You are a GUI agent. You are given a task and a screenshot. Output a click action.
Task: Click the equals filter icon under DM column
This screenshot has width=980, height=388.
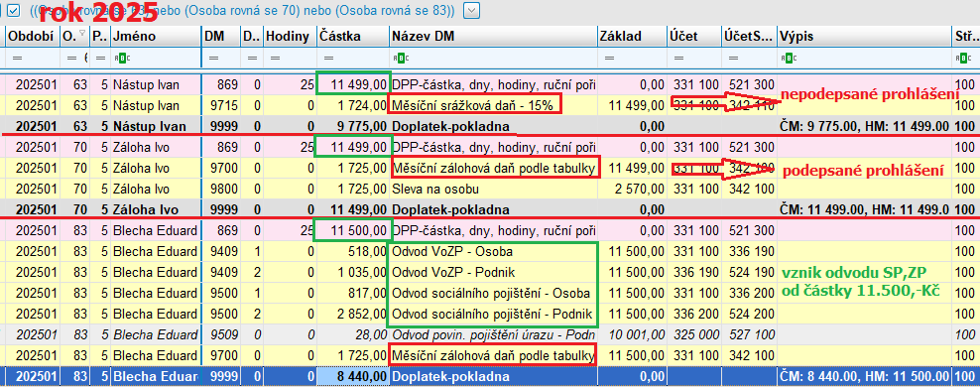[212, 59]
